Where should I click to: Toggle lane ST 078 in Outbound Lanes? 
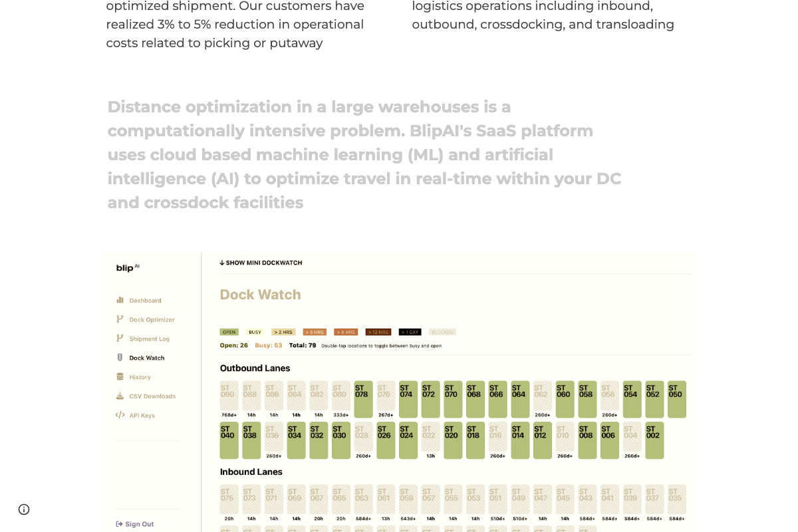tap(363, 399)
